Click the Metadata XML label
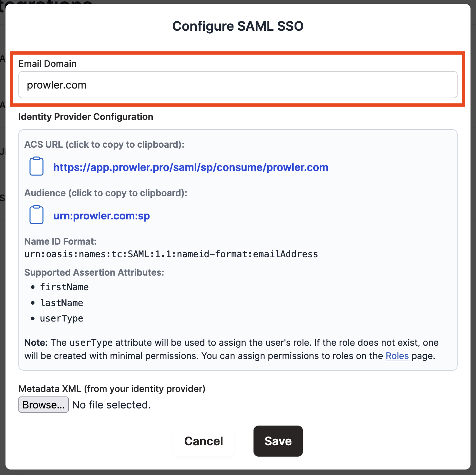Image resolution: width=476 pixels, height=475 pixels. pos(112,389)
